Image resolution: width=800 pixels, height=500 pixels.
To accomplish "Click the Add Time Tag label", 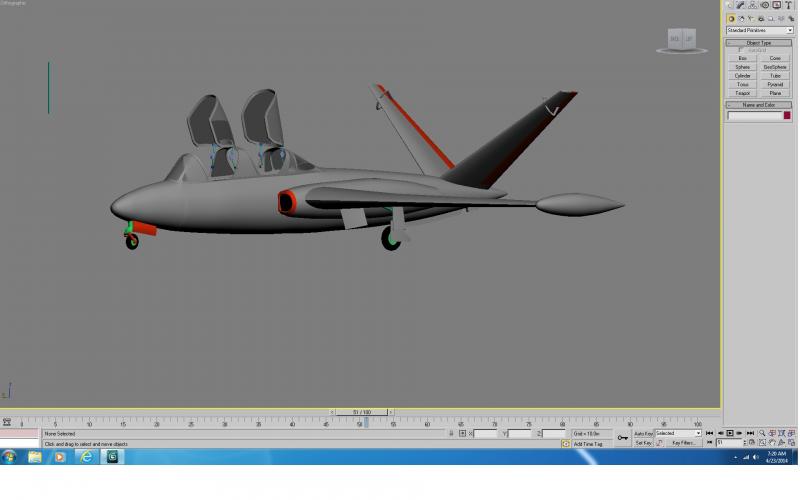I will point(588,444).
